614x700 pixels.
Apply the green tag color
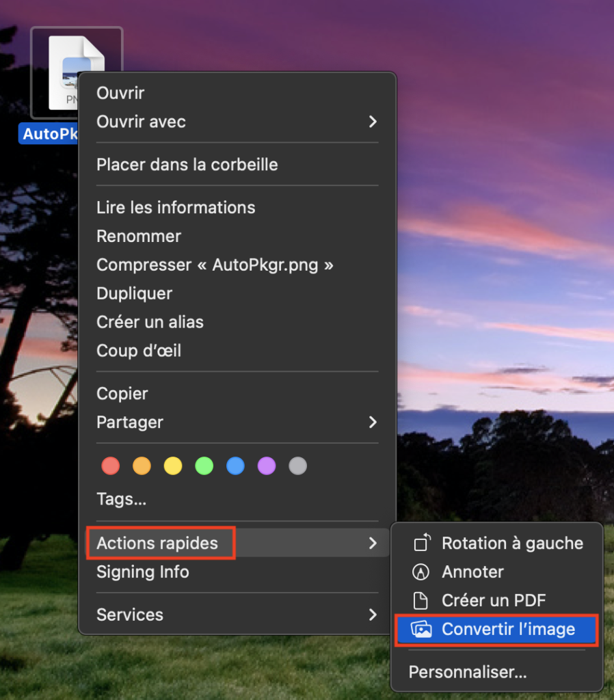pyautogui.click(x=204, y=466)
